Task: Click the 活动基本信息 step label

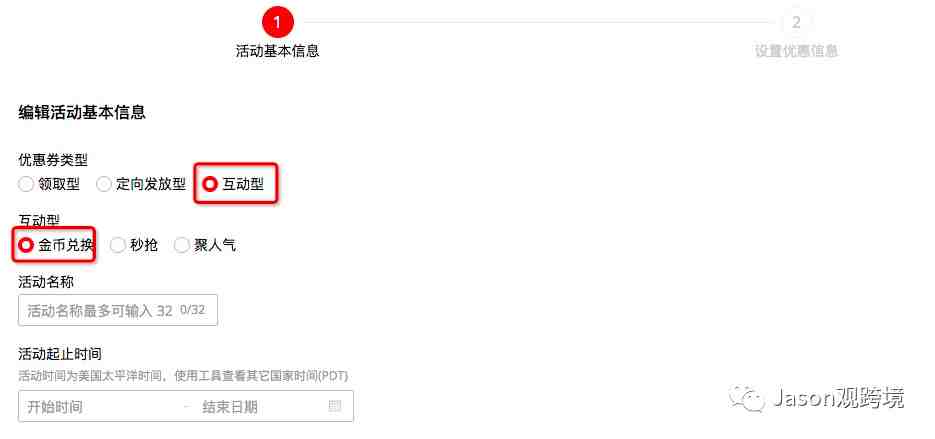Action: (277, 51)
